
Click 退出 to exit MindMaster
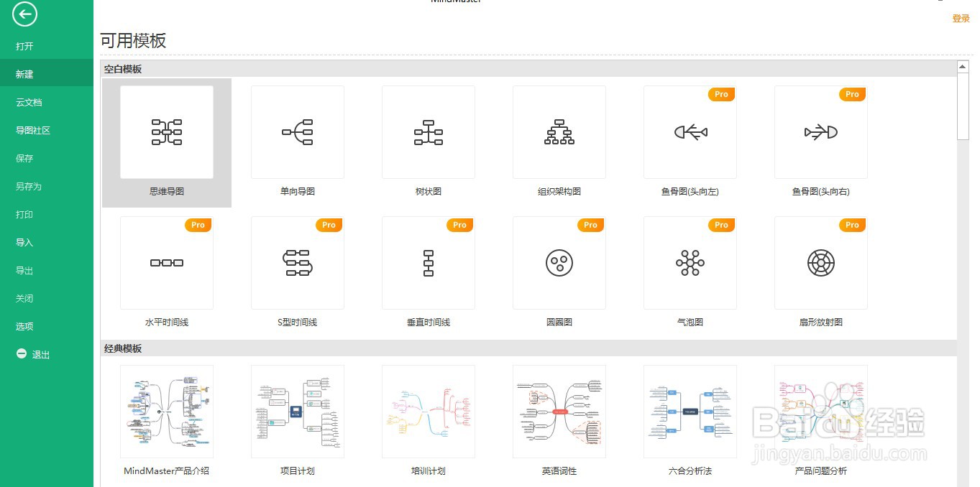tap(32, 354)
